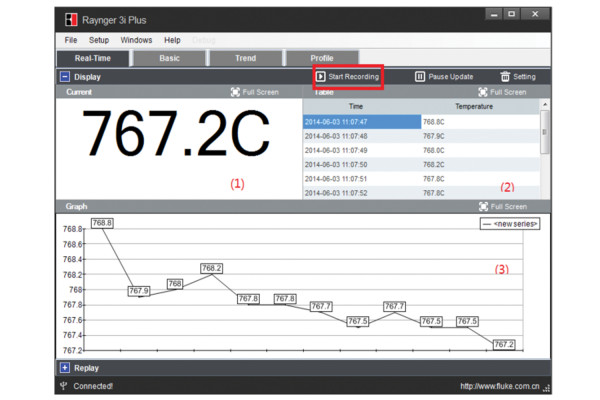
Task: Open the Windows menu
Action: point(136,40)
